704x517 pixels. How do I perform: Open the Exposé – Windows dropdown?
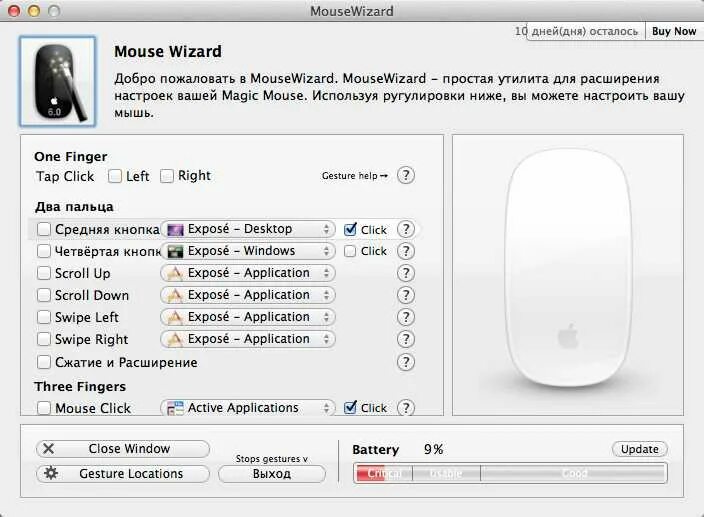click(248, 251)
